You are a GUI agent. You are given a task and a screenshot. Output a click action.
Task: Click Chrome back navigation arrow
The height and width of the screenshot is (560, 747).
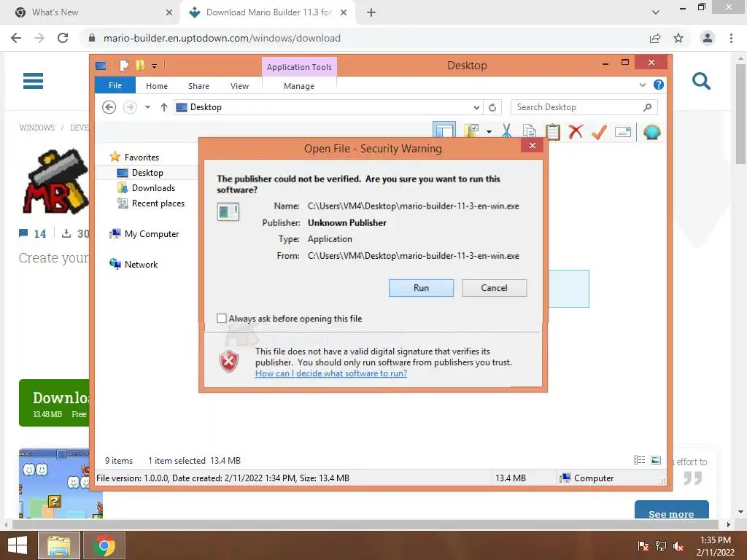(x=16, y=38)
